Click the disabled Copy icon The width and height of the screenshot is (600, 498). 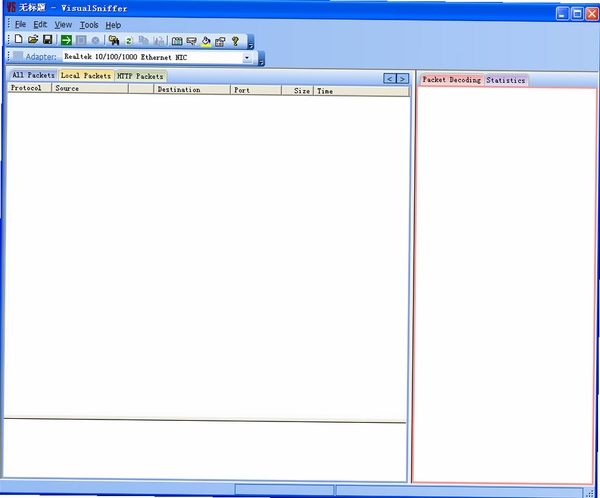click(143, 41)
